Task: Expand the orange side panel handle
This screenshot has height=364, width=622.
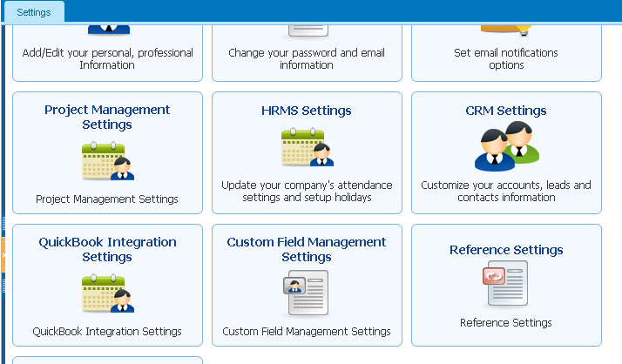Action: tap(3, 254)
